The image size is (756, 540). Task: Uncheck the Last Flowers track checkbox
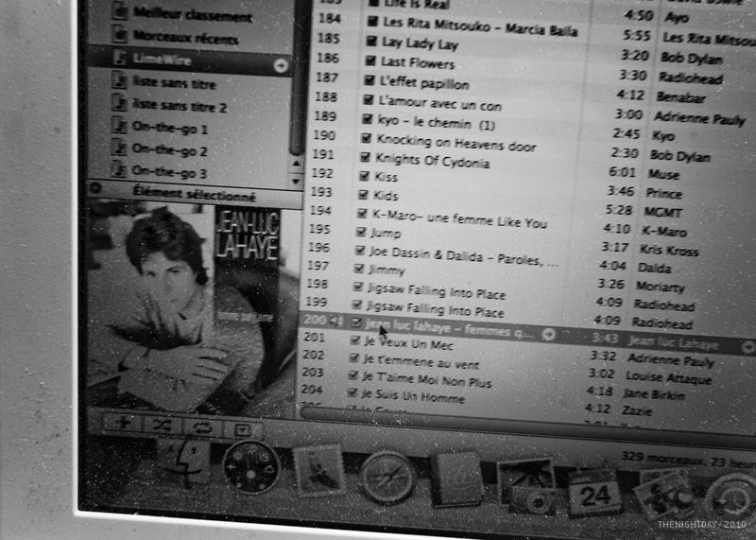[369, 61]
